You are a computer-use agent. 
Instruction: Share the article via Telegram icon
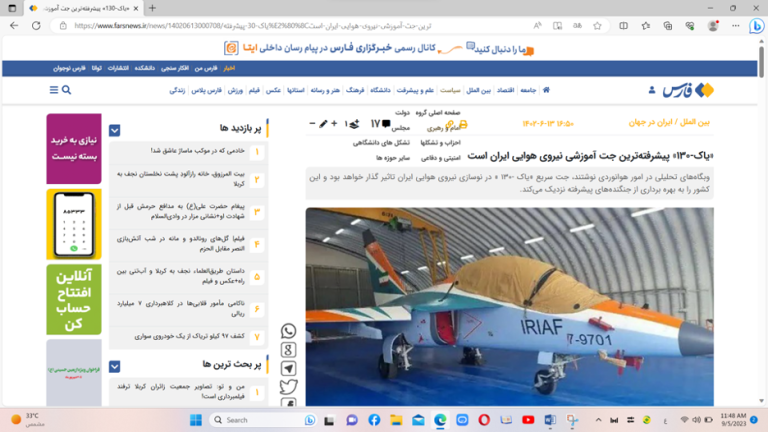(288, 369)
